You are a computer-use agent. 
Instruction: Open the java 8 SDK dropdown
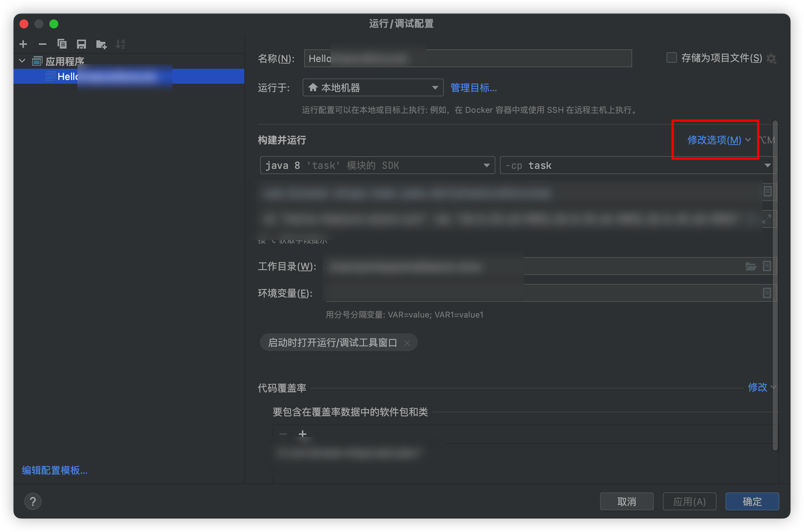tap(377, 165)
